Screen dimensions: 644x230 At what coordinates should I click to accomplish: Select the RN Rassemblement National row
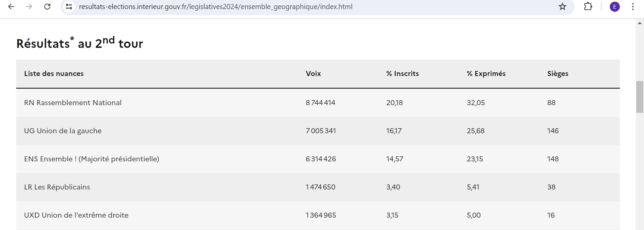[73, 103]
